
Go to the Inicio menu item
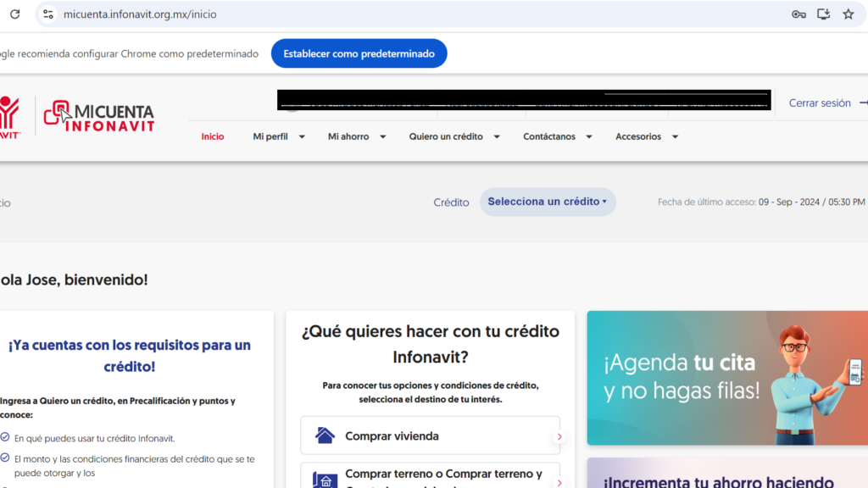(213, 136)
